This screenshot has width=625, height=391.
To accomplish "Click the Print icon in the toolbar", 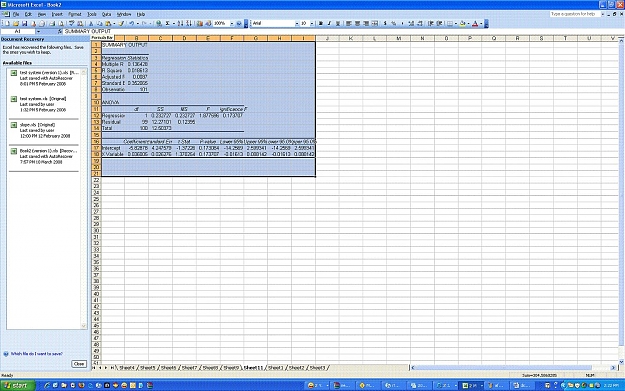I will 52,24.
